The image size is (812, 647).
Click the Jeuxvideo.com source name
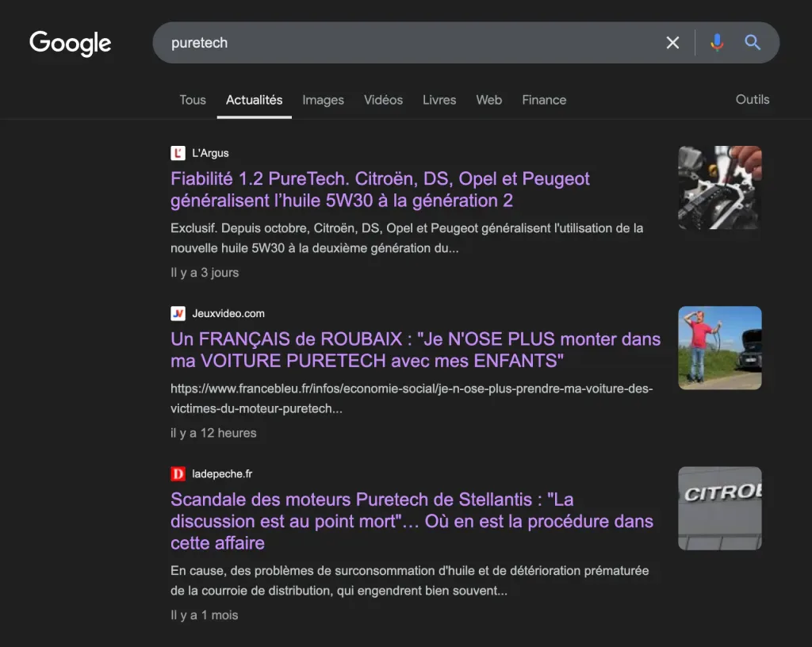point(228,314)
